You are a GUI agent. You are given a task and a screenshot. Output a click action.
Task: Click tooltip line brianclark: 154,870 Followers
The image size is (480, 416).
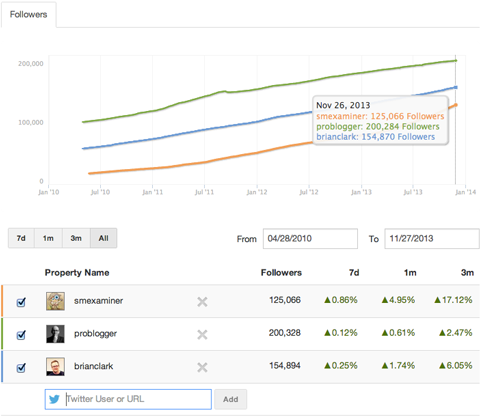[x=376, y=137]
